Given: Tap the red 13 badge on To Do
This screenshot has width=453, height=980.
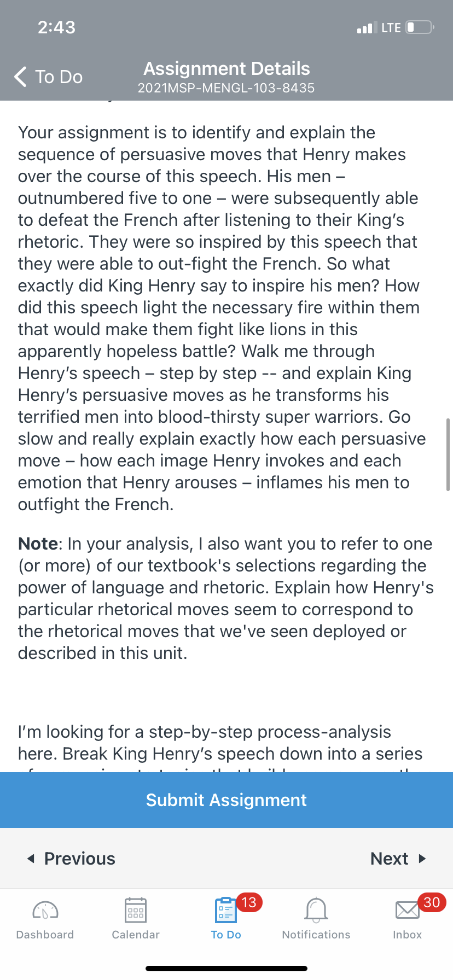Looking at the screenshot, I should coord(249,902).
